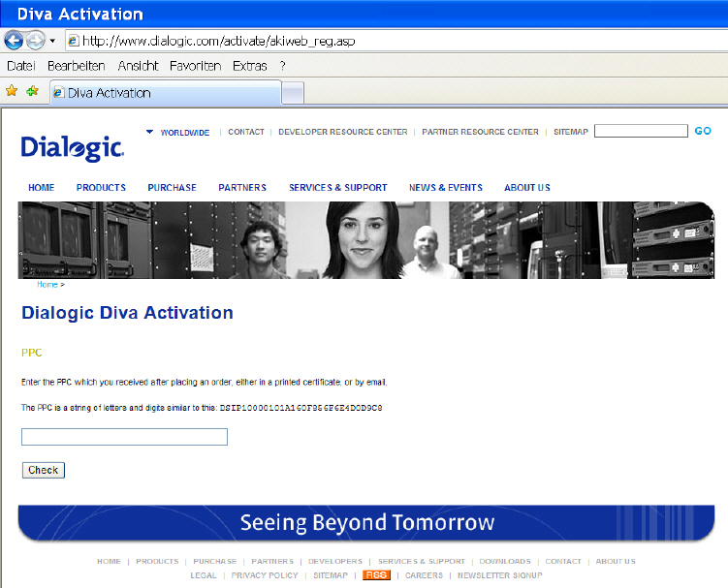Open footer HOME link

click(x=109, y=561)
